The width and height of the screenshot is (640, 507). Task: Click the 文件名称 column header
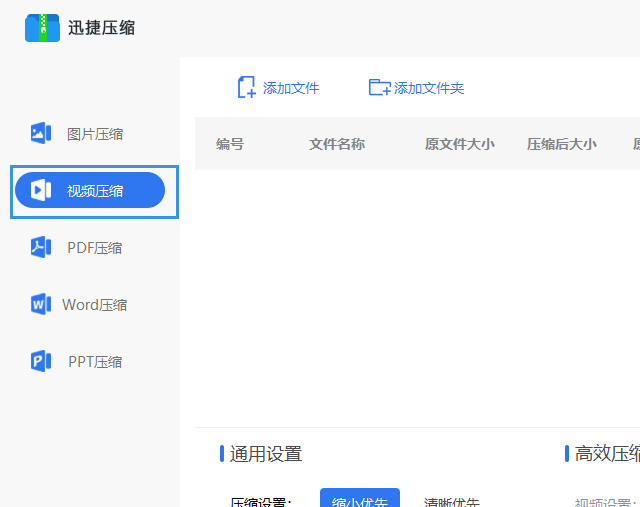coord(337,144)
